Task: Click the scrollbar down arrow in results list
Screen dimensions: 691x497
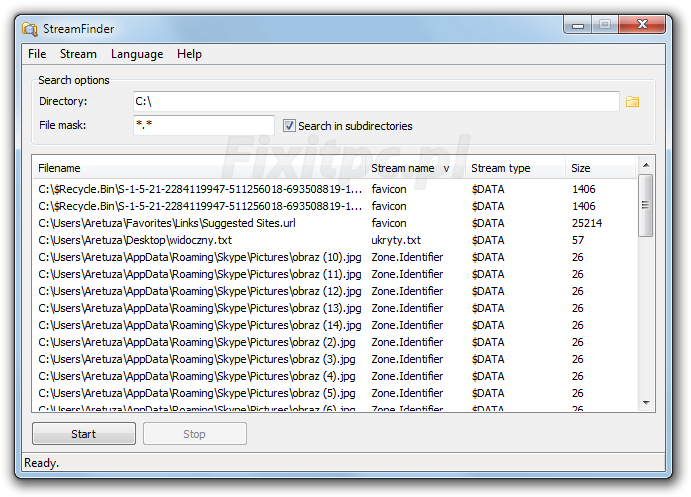Action: [646, 402]
